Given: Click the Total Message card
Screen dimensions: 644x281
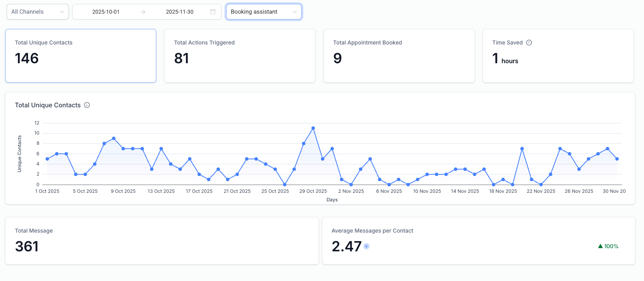Looking at the screenshot, I should pos(162,241).
